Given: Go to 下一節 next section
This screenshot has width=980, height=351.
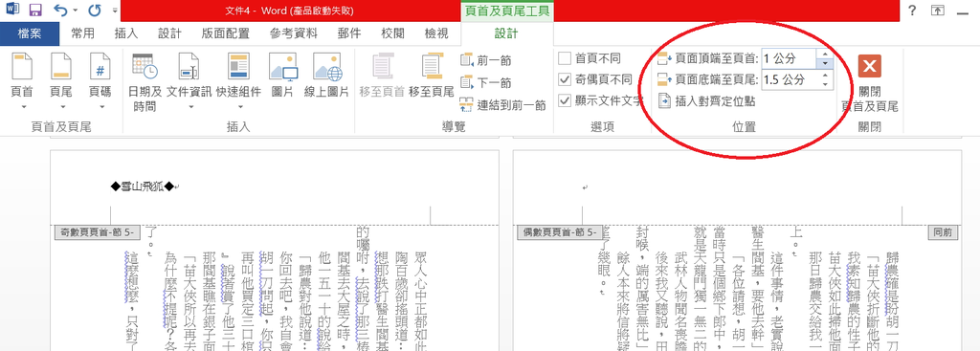Looking at the screenshot, I should (485, 82).
